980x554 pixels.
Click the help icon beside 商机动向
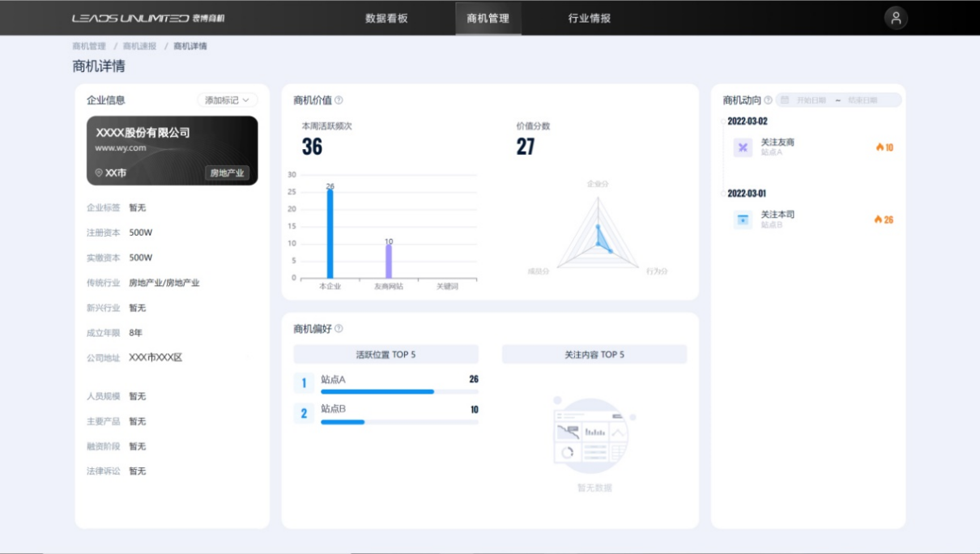click(768, 100)
